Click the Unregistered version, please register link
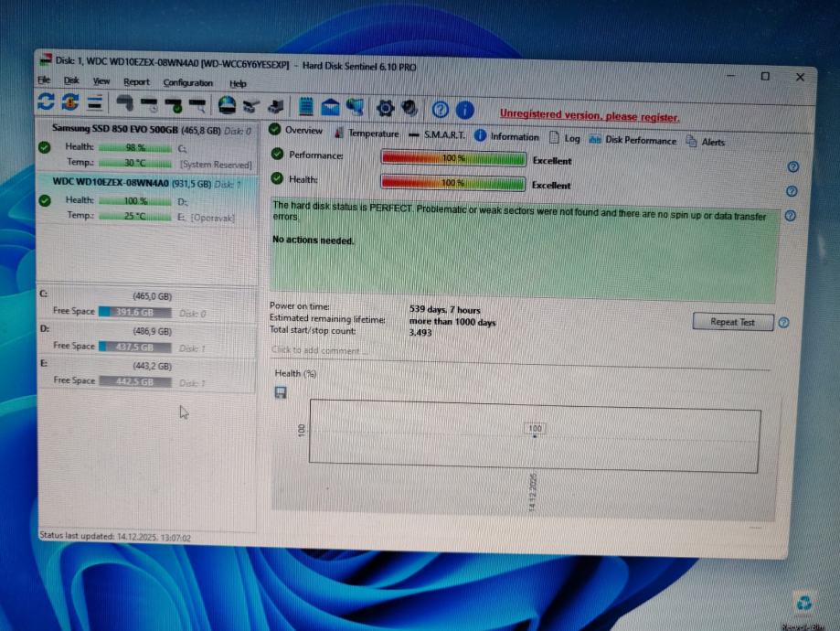This screenshot has height=631, width=840. pyautogui.click(x=590, y=115)
